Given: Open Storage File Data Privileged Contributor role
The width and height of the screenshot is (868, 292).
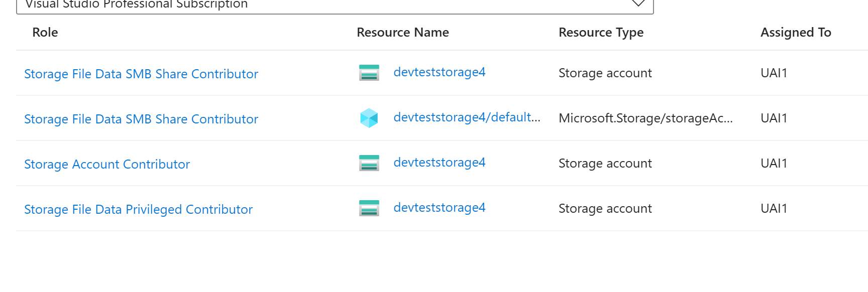Looking at the screenshot, I should [138, 209].
